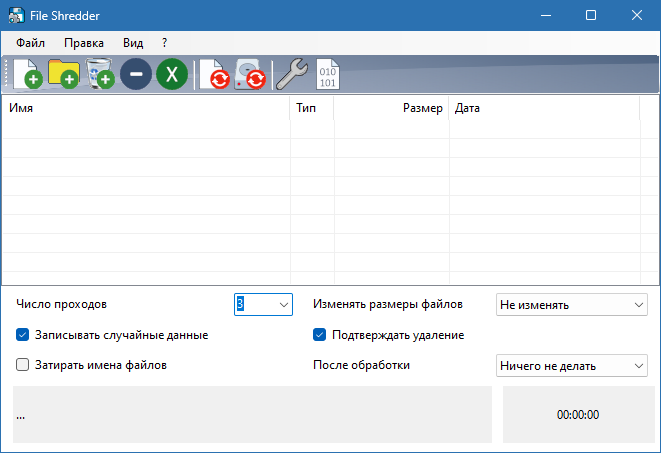661x453 pixels.
Task: Remove selected item with the minus icon
Action: coord(136,74)
